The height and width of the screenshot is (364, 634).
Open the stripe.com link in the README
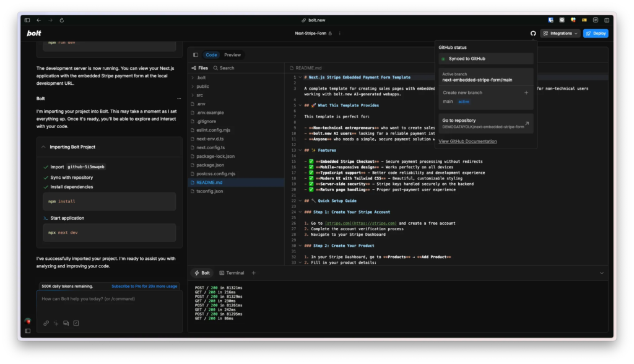[x=361, y=223]
